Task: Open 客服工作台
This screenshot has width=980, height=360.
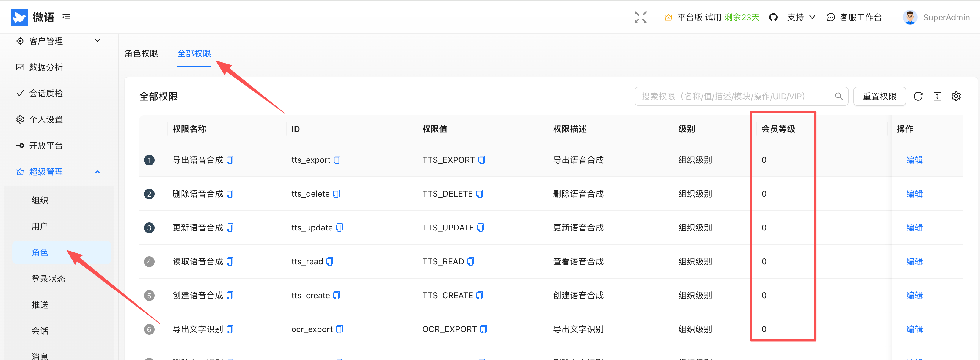Action: coord(854,17)
